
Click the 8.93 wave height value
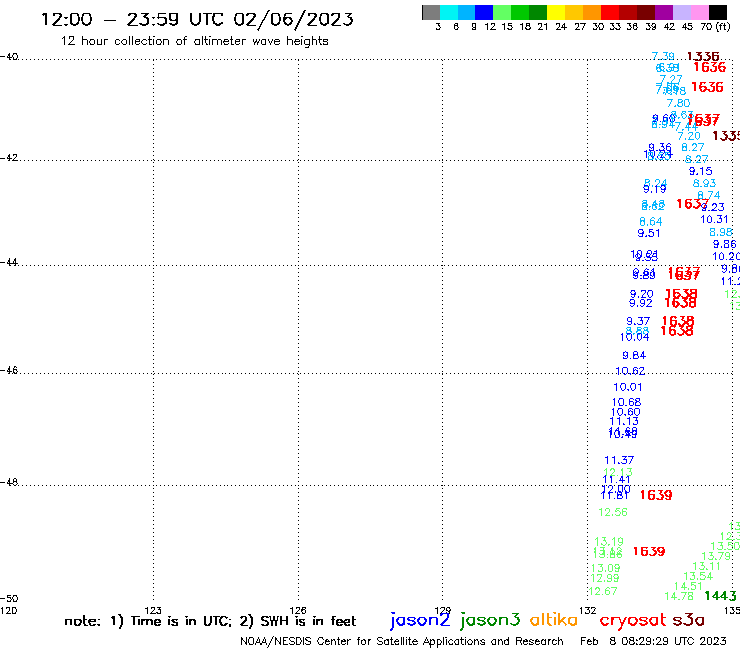[x=704, y=183]
